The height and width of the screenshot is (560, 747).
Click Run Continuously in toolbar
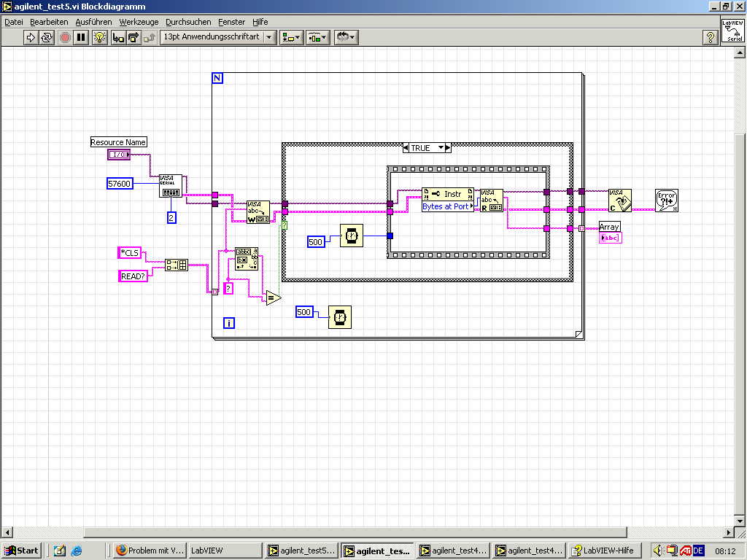[x=47, y=37]
